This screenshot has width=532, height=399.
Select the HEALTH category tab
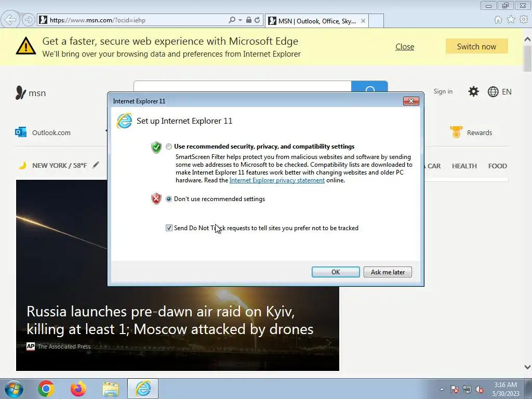(464, 166)
